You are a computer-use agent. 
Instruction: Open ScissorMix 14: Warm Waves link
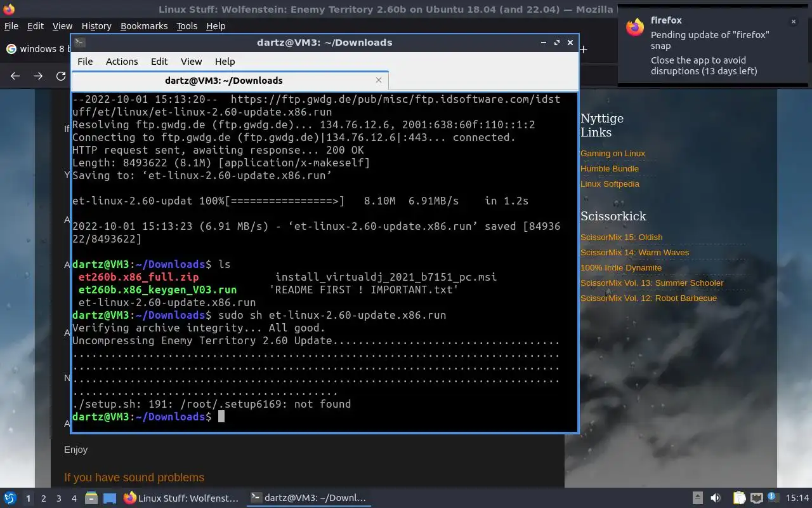pyautogui.click(x=634, y=253)
